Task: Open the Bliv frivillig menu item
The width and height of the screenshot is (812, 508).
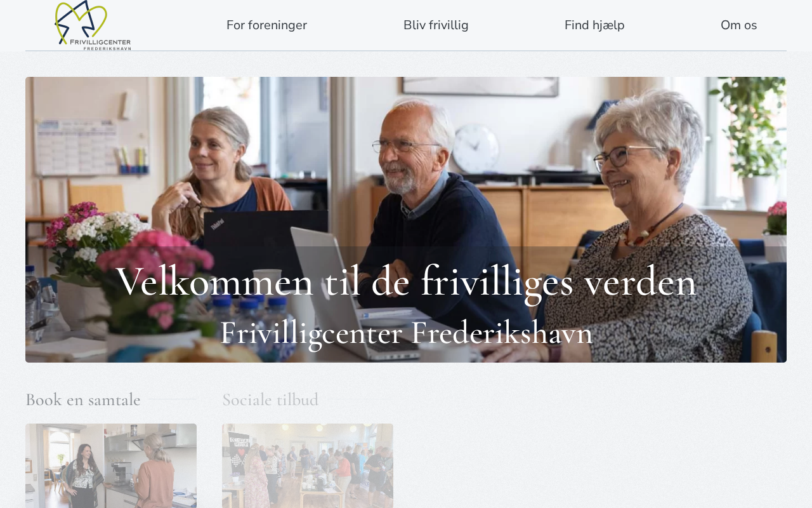Action: pos(436,25)
